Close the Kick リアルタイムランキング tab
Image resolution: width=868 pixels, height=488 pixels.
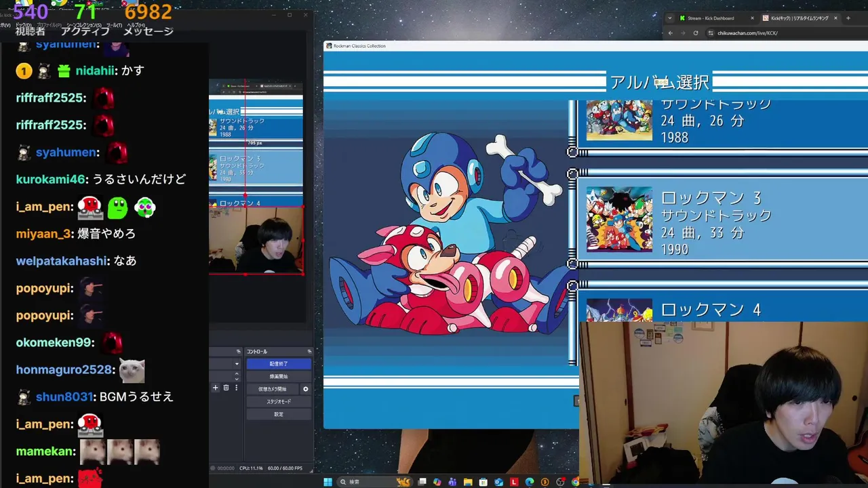point(835,18)
